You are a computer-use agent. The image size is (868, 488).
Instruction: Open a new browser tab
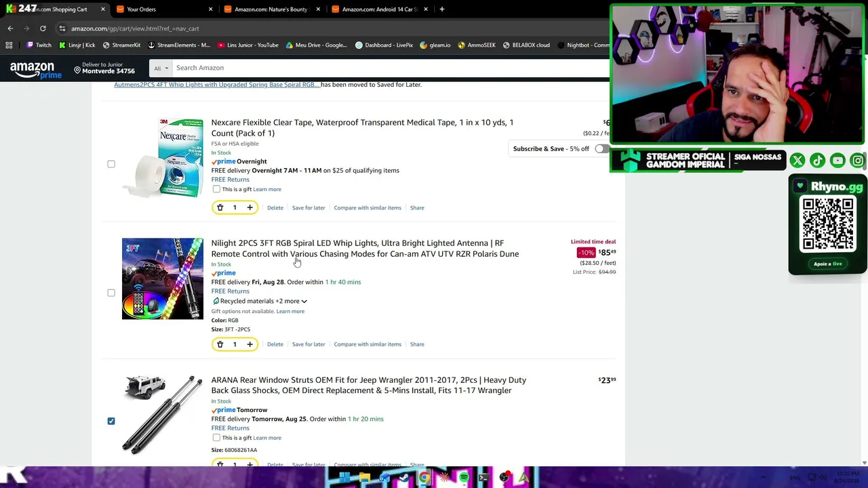click(x=441, y=9)
